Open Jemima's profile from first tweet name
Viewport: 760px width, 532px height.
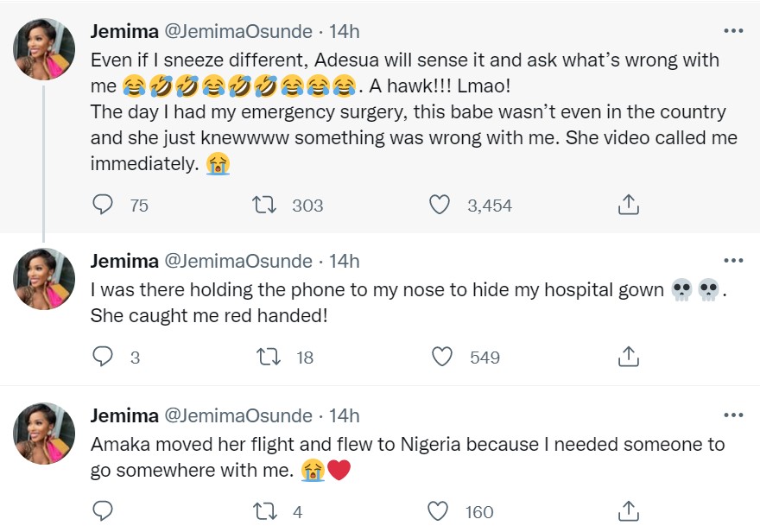pyautogui.click(x=124, y=31)
